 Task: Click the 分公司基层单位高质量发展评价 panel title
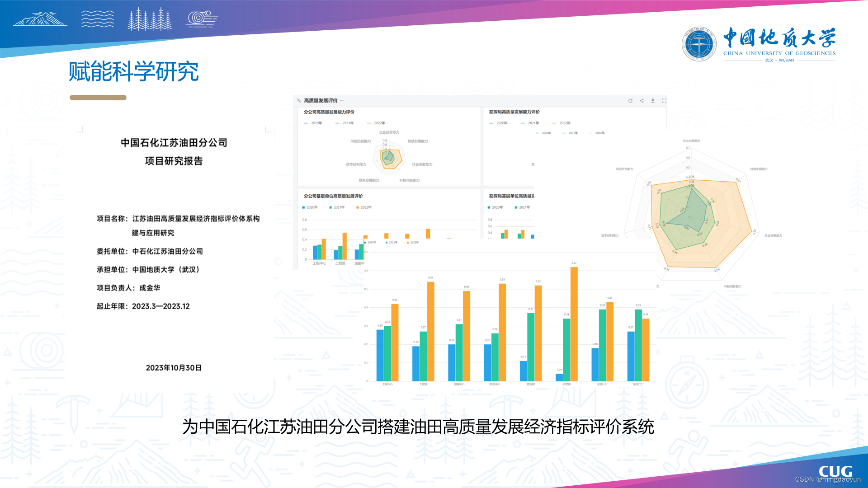coord(333,196)
